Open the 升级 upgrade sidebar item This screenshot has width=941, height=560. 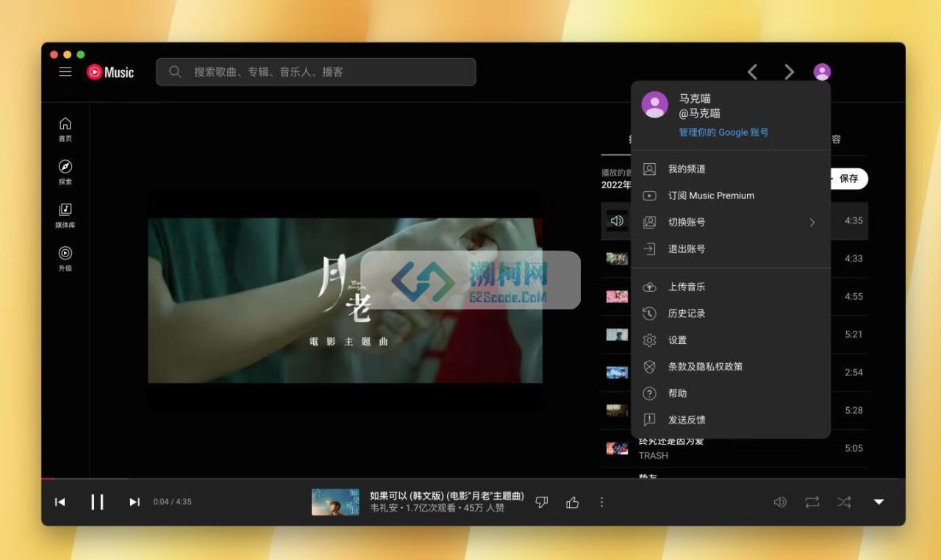point(65,259)
